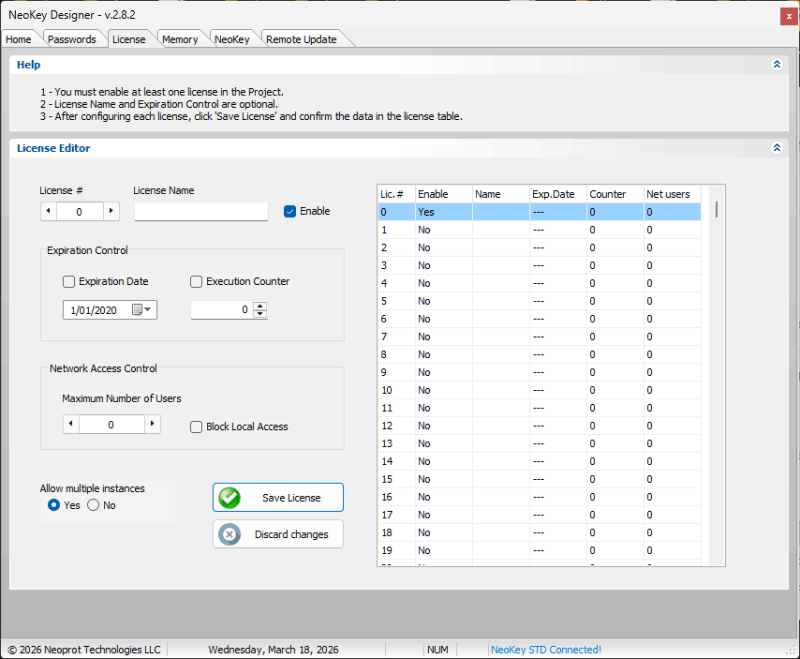
Task: Collapse the License Editor panel chevron
Action: (x=776, y=148)
